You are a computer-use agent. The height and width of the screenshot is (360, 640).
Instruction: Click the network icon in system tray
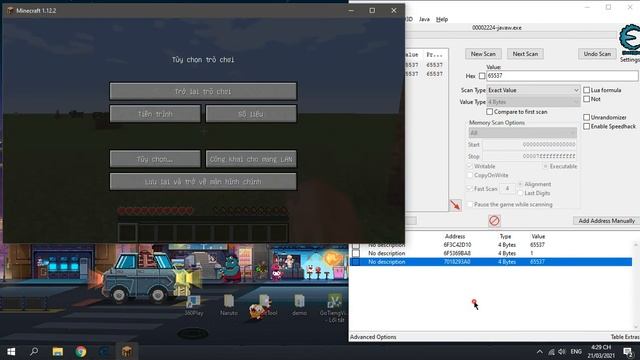[x=551, y=351]
